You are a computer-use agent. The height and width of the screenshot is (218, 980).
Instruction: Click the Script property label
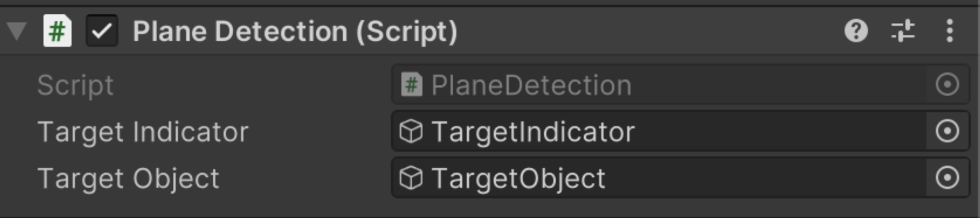tap(75, 85)
